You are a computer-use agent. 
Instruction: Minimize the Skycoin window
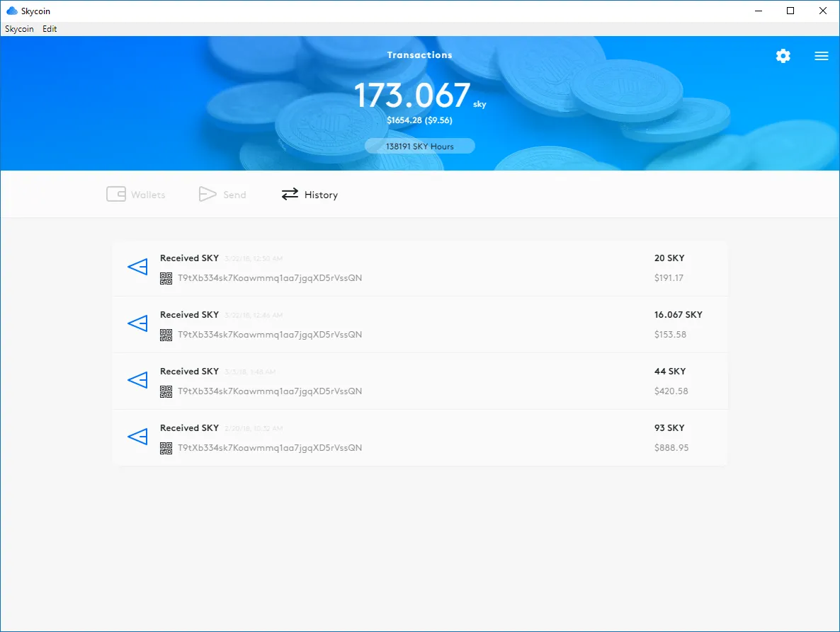[759, 11]
